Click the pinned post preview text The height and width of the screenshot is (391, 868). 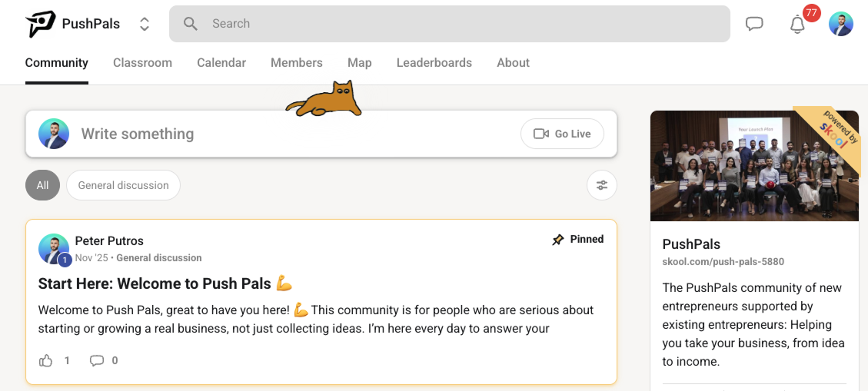315,319
